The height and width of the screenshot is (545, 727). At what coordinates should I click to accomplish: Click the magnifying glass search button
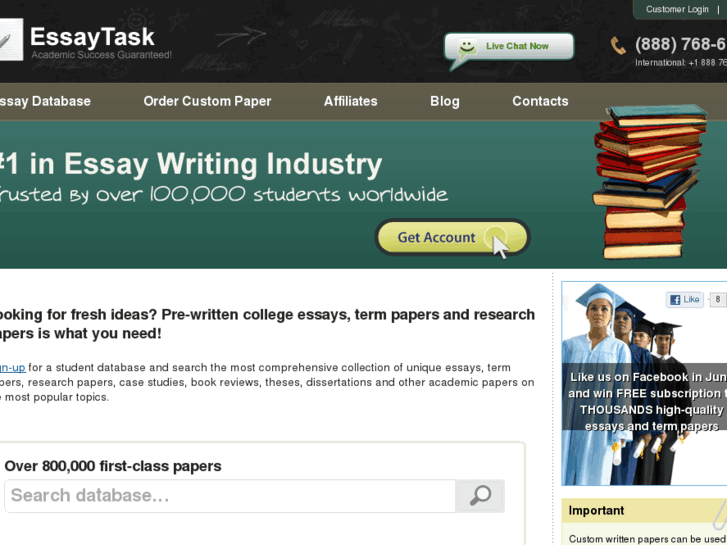click(480, 496)
